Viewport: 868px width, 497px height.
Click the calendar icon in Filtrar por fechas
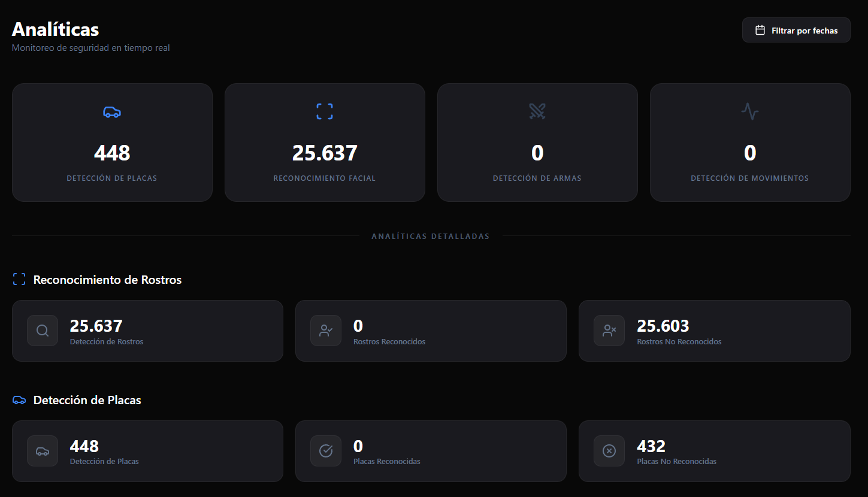[760, 30]
